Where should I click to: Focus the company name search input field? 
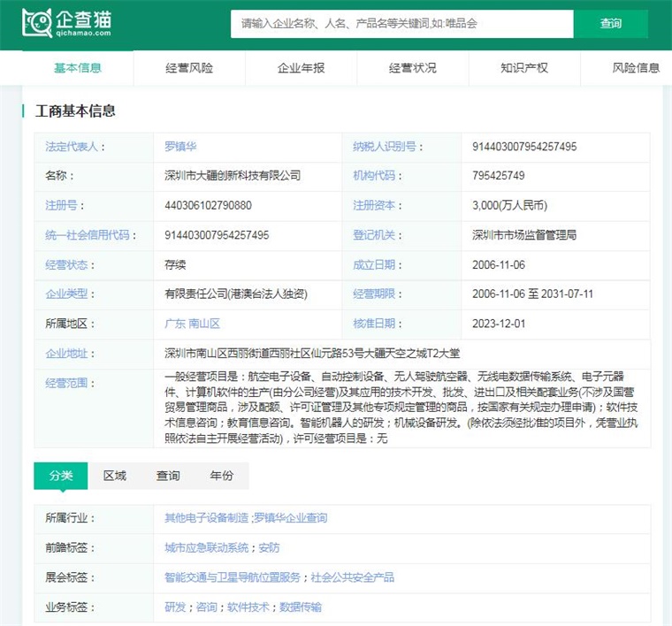coord(401,24)
